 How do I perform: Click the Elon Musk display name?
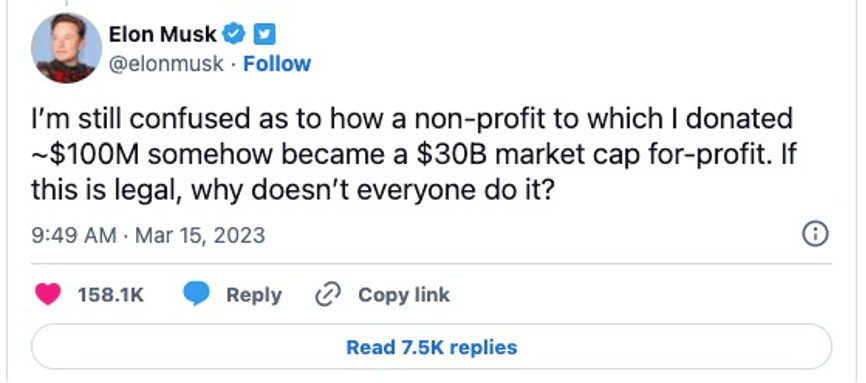pyautogui.click(x=162, y=34)
